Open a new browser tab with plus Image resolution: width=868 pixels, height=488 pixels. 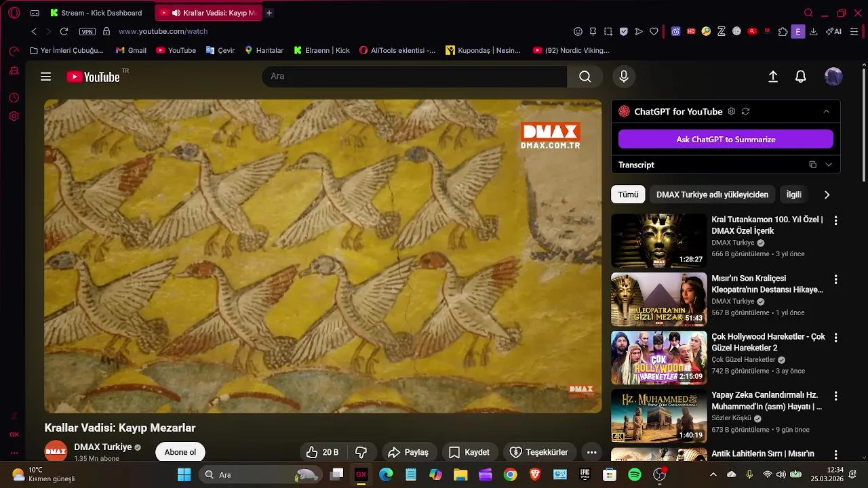(269, 13)
